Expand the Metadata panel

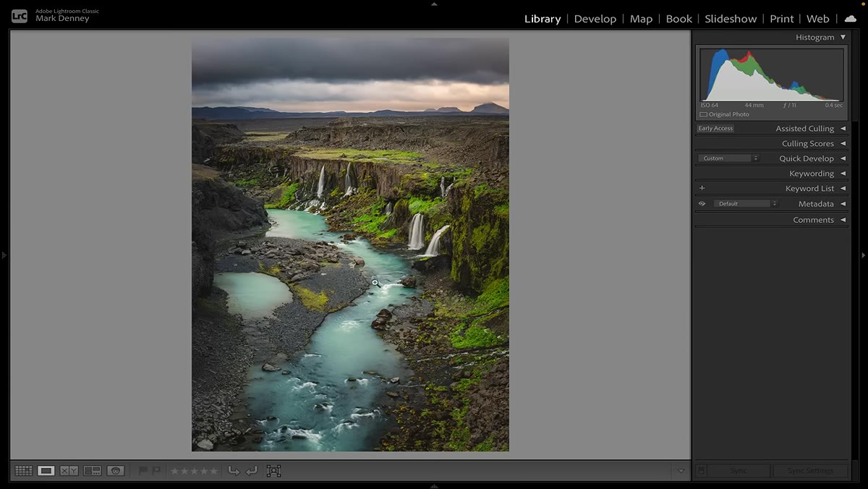pos(843,204)
